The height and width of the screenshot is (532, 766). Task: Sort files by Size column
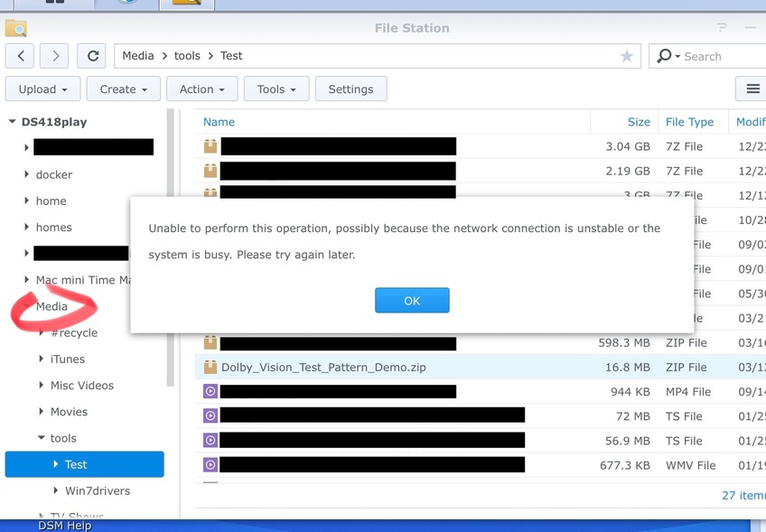click(639, 122)
